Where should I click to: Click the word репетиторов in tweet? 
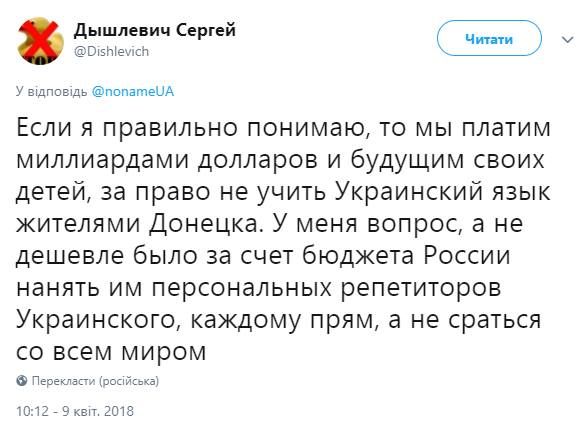pyautogui.click(x=421, y=289)
